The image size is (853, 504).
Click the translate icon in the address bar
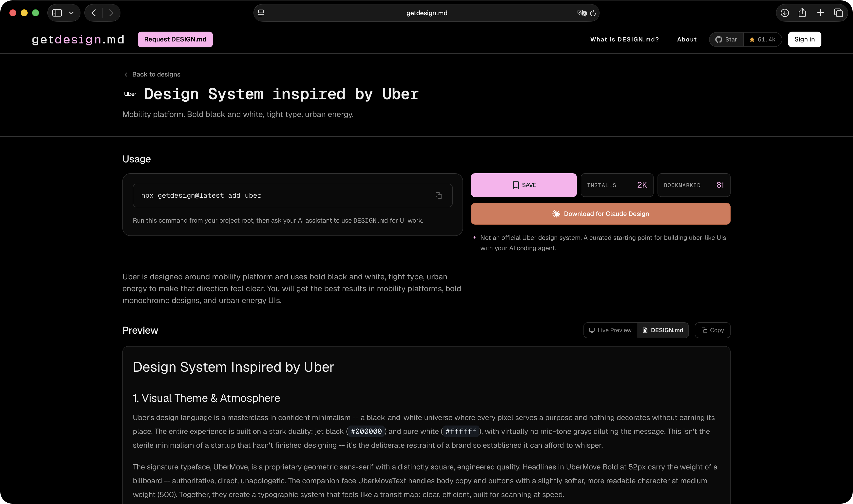tap(582, 13)
